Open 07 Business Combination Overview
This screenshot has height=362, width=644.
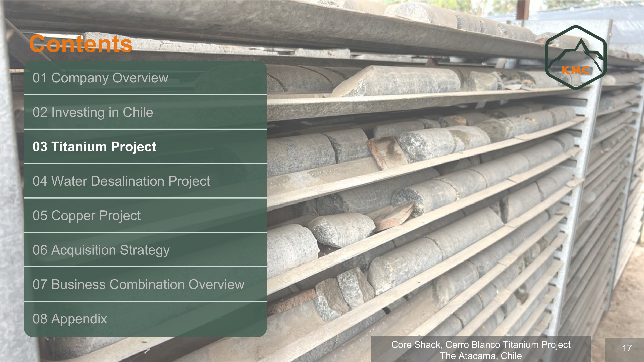145,285
